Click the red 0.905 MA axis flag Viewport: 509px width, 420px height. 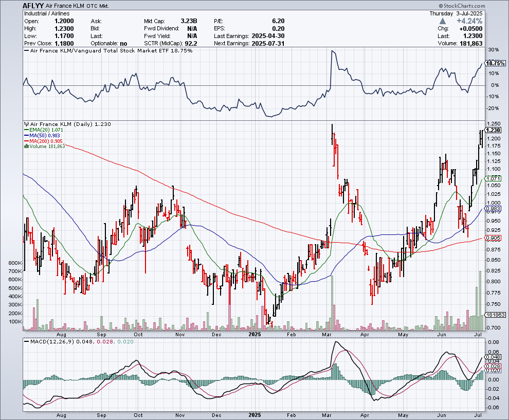tap(494, 238)
